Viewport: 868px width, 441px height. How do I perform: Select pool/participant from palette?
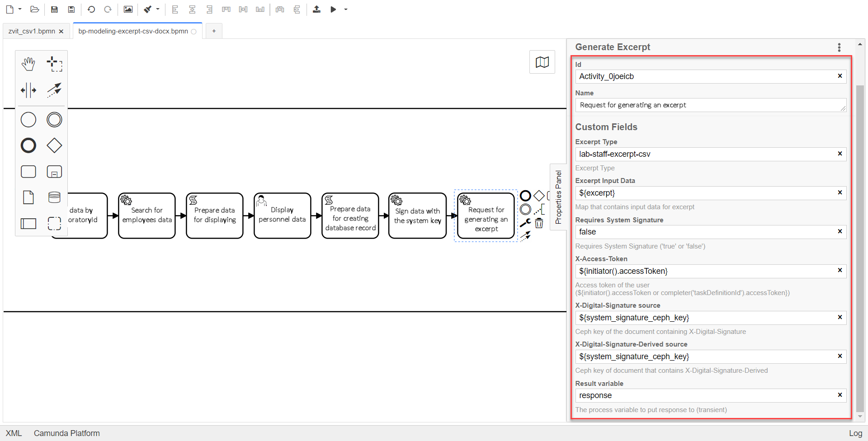pyautogui.click(x=28, y=223)
